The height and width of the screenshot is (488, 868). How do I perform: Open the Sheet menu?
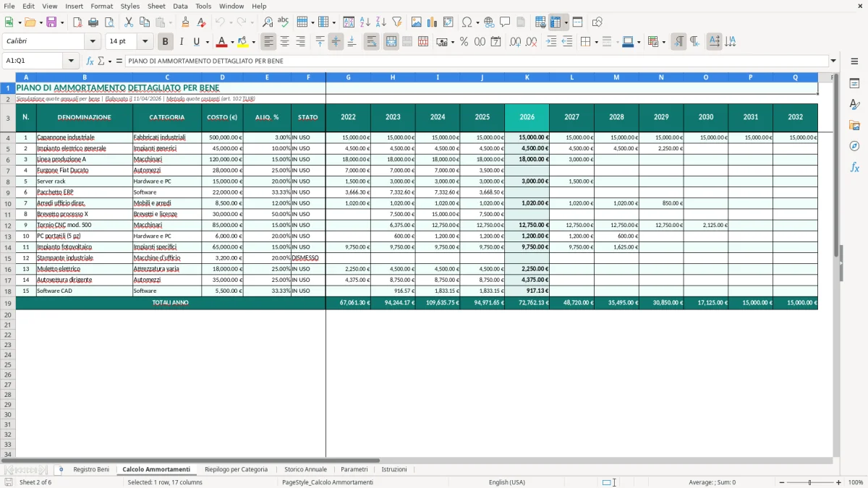point(156,6)
